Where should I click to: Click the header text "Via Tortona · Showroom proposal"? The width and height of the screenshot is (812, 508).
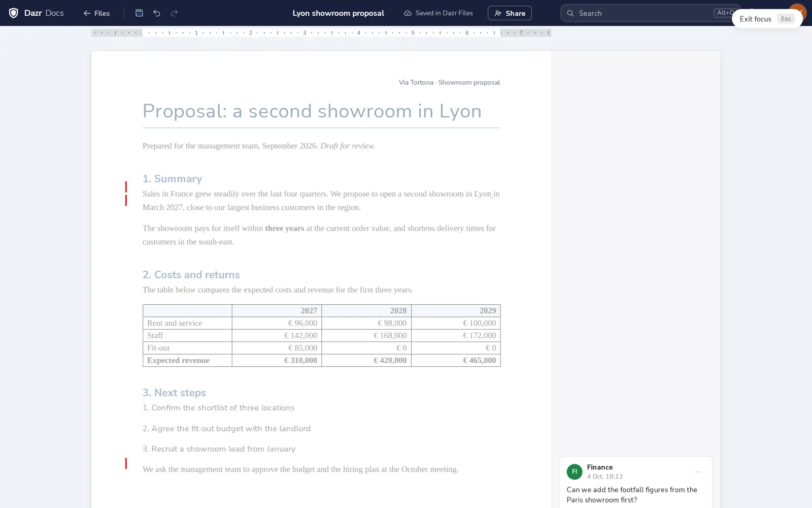pos(449,82)
